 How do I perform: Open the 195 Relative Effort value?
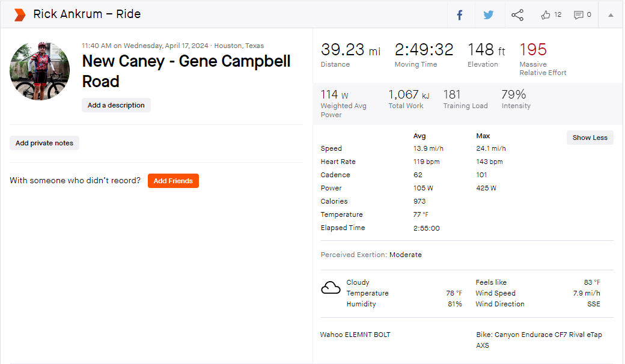(x=533, y=50)
